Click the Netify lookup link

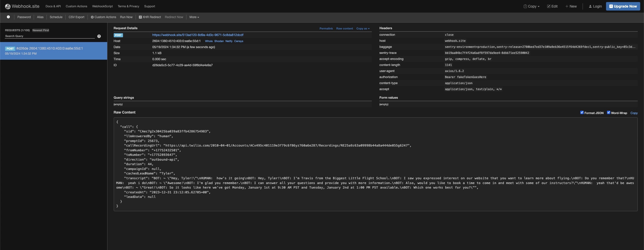pos(229,41)
